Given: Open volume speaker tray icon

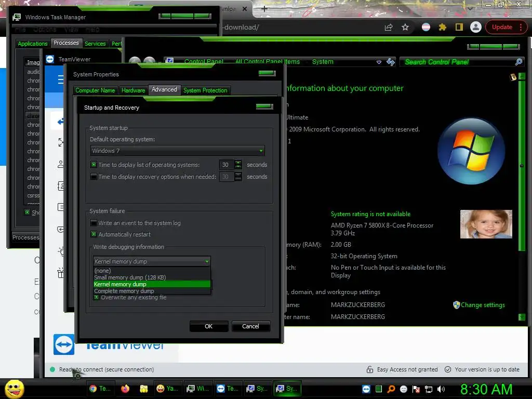Looking at the screenshot, I should 441,389.
